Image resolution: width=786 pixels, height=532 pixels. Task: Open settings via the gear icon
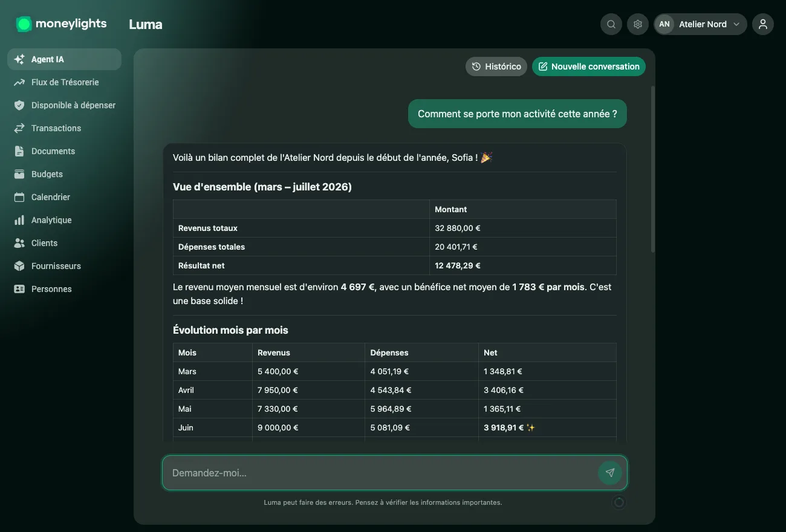[638, 24]
